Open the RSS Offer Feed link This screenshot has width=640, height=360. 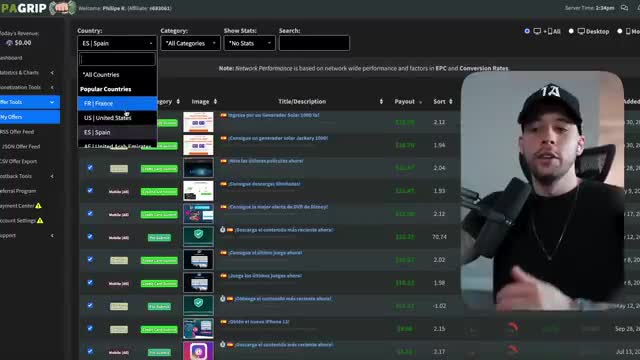pyautogui.click(x=17, y=132)
